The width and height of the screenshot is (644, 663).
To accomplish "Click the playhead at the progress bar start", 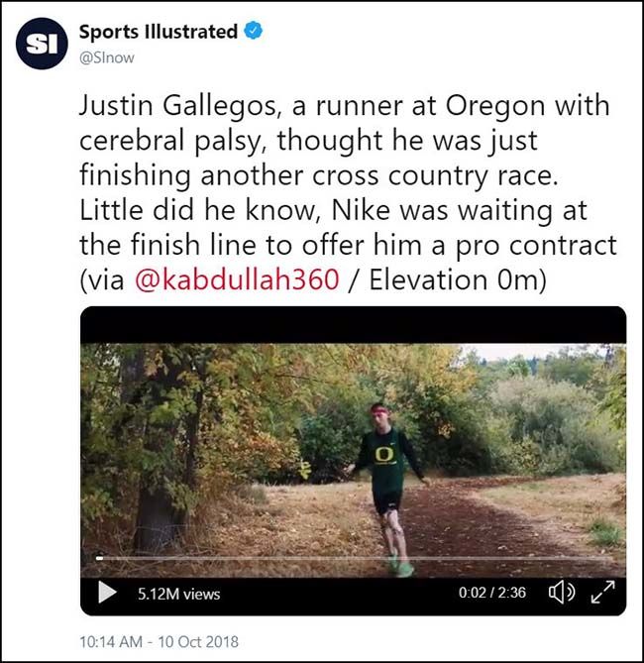I will [99, 560].
